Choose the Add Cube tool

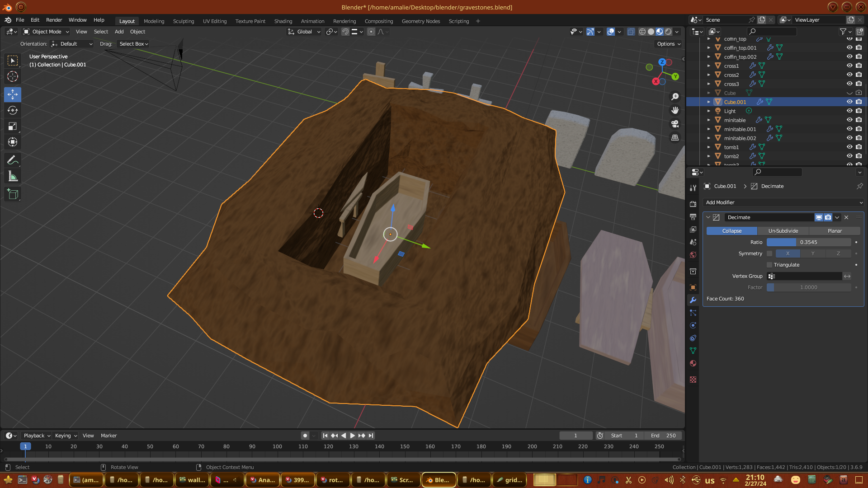[x=13, y=194]
